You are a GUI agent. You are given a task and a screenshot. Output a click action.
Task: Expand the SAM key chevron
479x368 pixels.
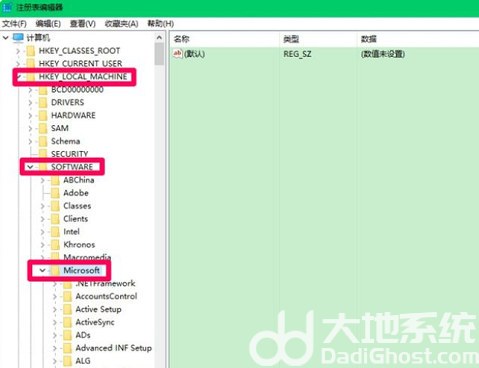(x=30, y=129)
